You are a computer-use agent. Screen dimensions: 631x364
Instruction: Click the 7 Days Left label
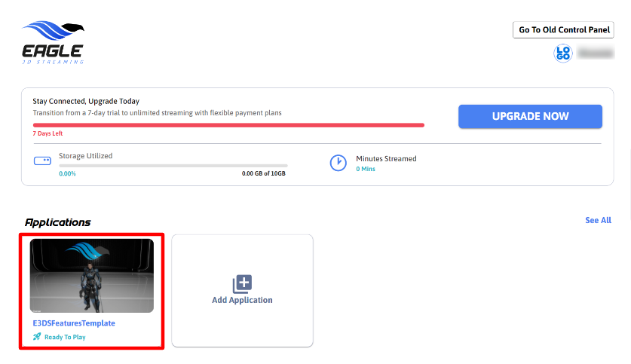(46, 133)
